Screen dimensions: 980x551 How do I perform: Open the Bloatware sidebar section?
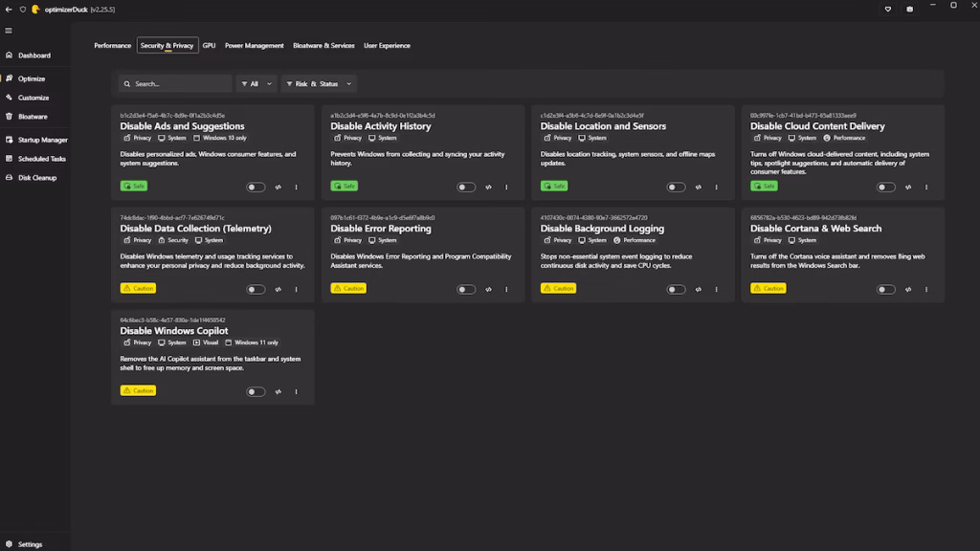[33, 116]
